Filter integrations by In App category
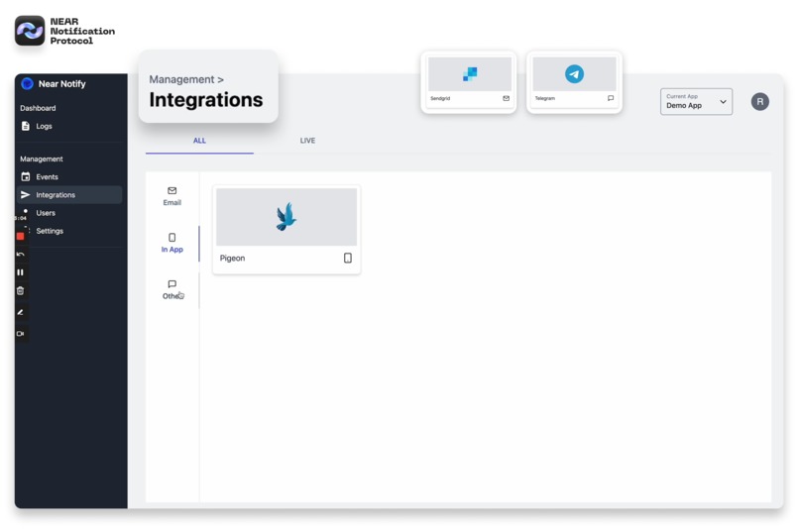The image size is (799, 532). click(172, 244)
